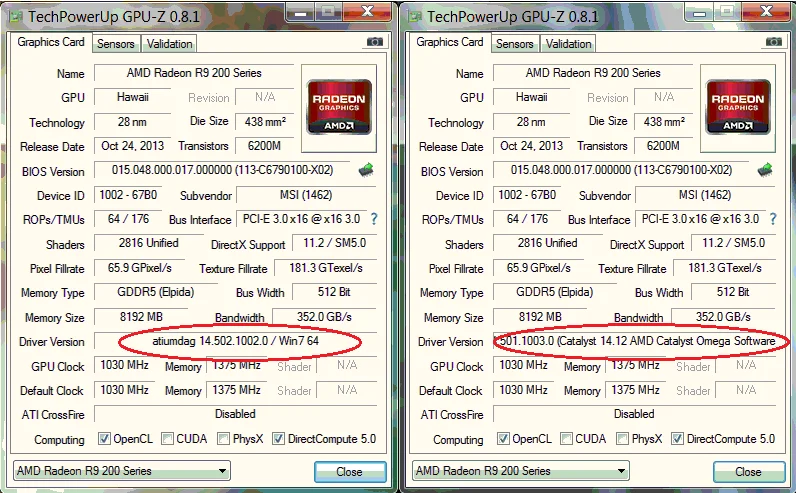Image resolution: width=796 pixels, height=493 pixels.
Task: Click the Subvendor MSI value in left window
Action: (x=307, y=195)
